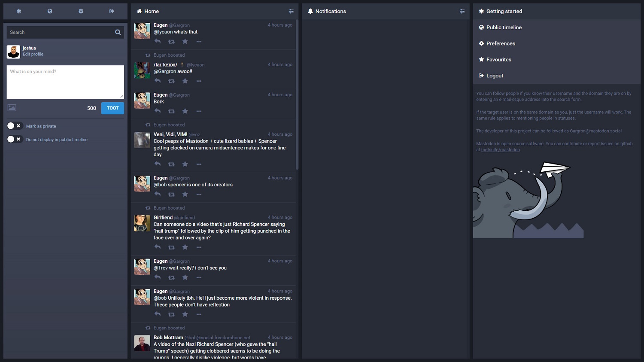
Task: Open Home column settings icon
Action: 291,11
